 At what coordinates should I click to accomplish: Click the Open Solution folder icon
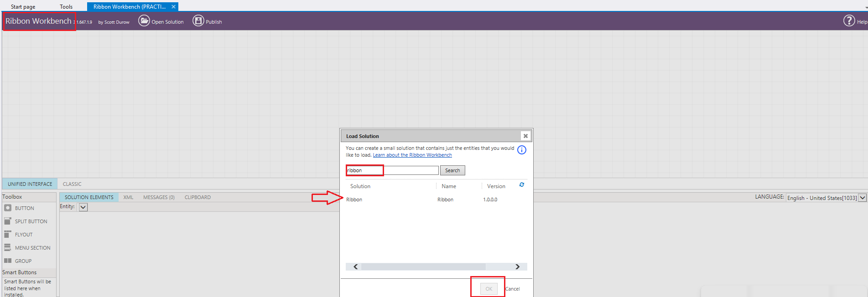[144, 21]
